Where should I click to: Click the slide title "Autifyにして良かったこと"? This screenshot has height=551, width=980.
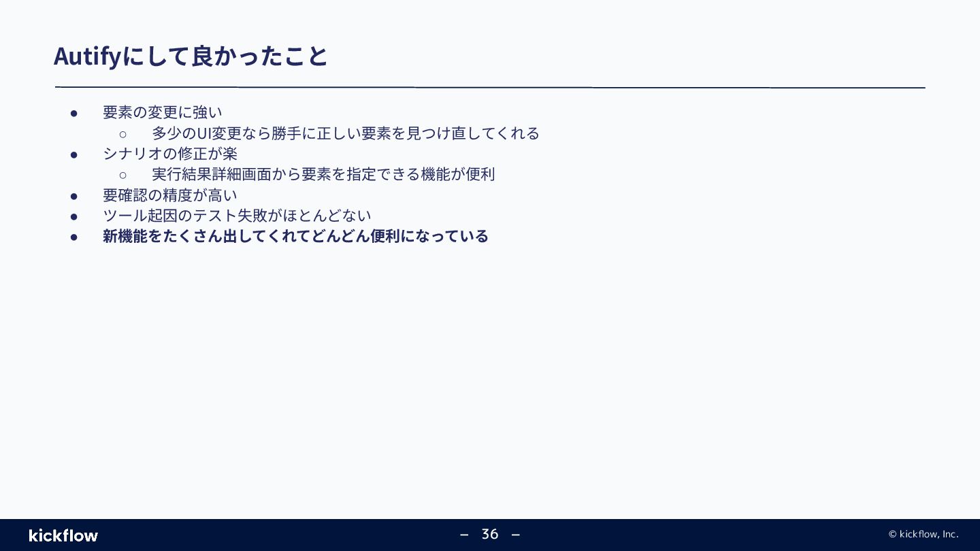pos(191,56)
